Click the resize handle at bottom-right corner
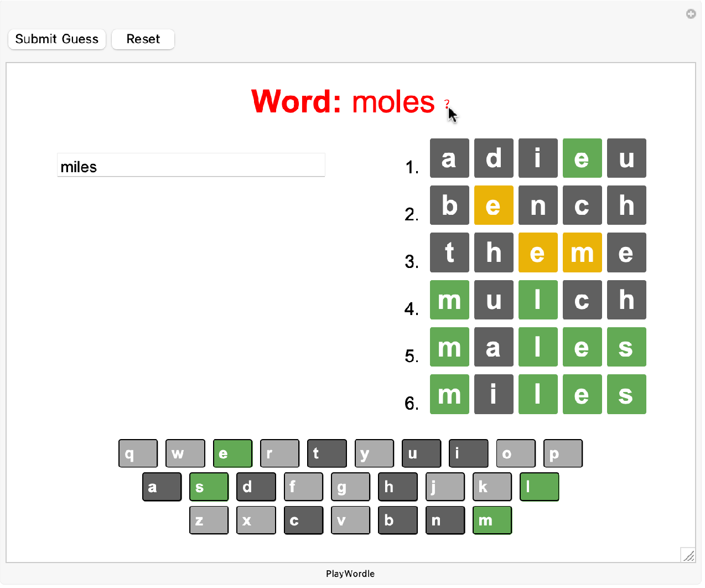The image size is (705, 588). tap(688, 555)
